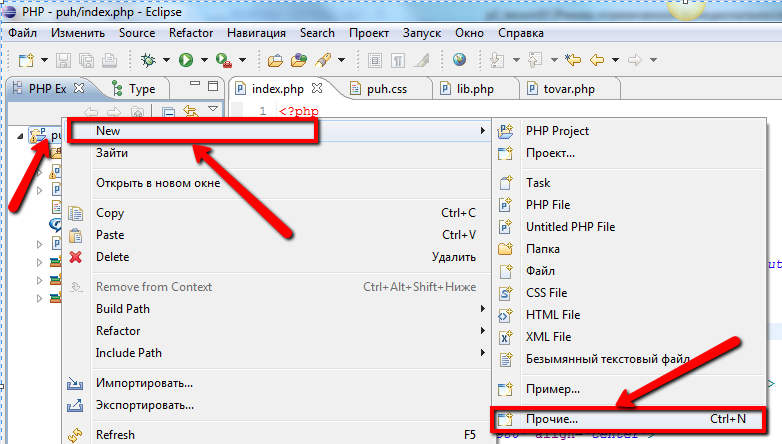Choose Импортировать... in the context menu
The width and height of the screenshot is (782, 444).
(x=277, y=383)
